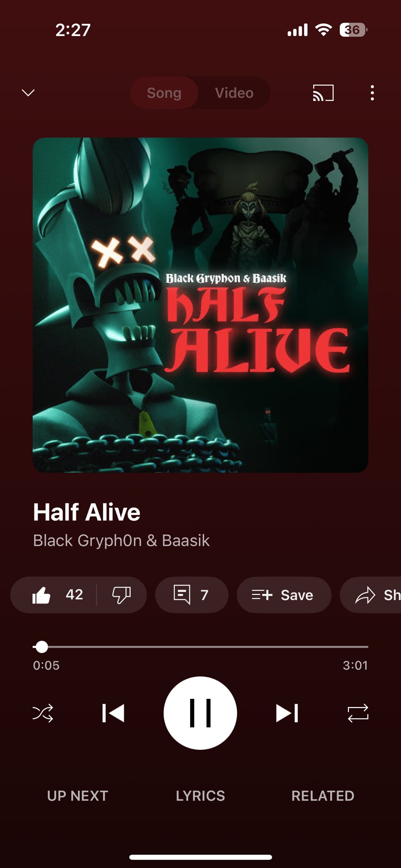Open the LYRICS tab
401x868 pixels.
coord(200,796)
